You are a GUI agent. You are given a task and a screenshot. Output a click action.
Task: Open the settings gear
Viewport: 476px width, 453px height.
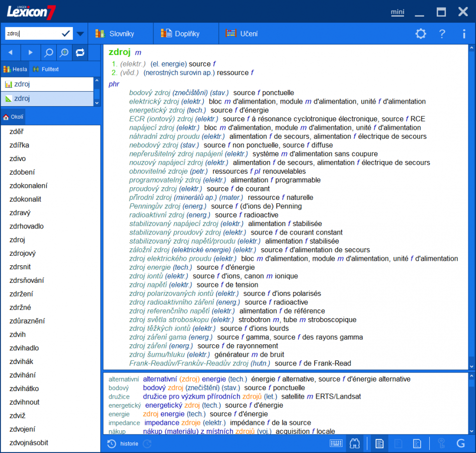pyautogui.click(x=421, y=34)
